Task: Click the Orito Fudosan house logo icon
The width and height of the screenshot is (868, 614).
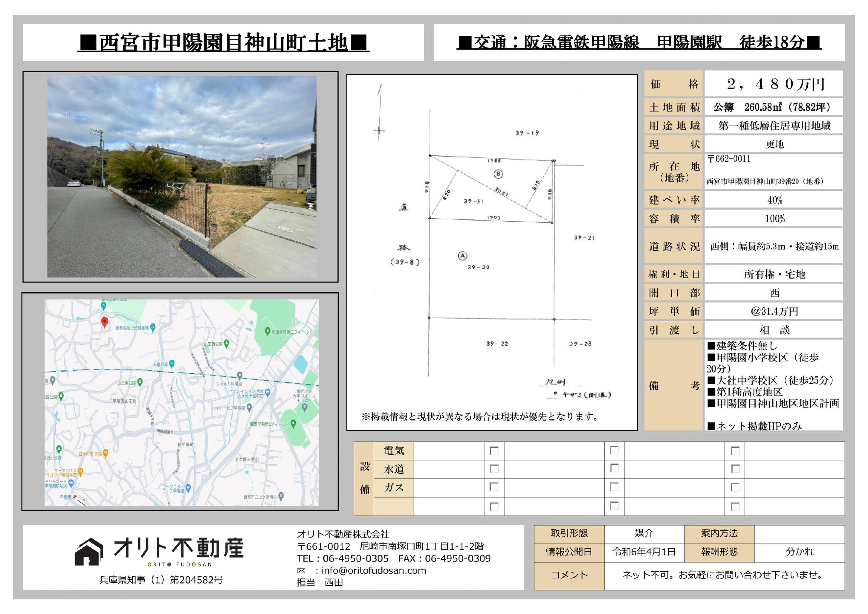Action: (89, 551)
